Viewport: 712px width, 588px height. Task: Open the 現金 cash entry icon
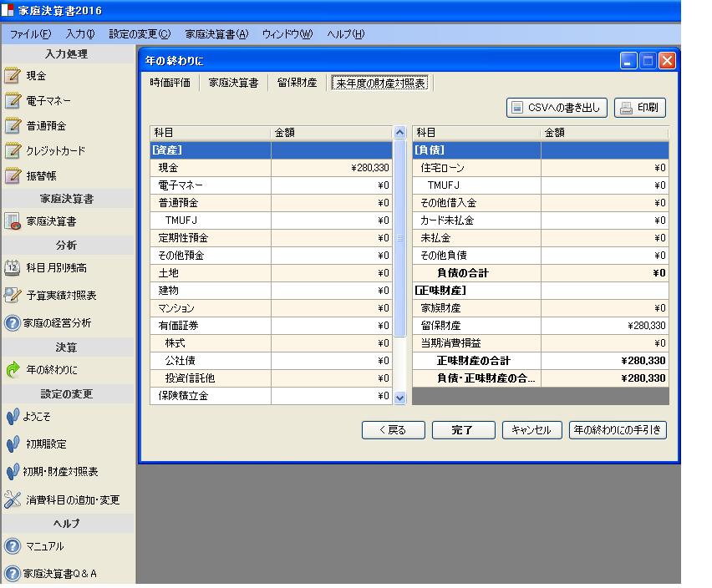(13, 76)
